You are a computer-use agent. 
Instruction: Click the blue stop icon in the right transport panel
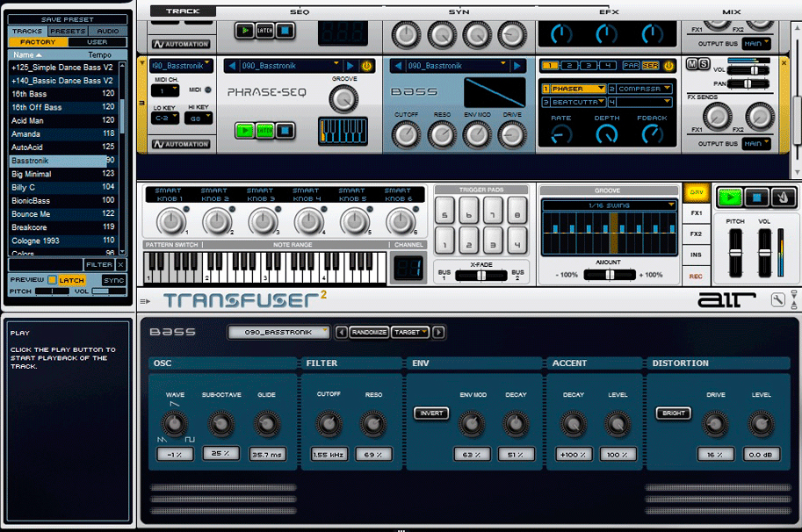point(756,198)
